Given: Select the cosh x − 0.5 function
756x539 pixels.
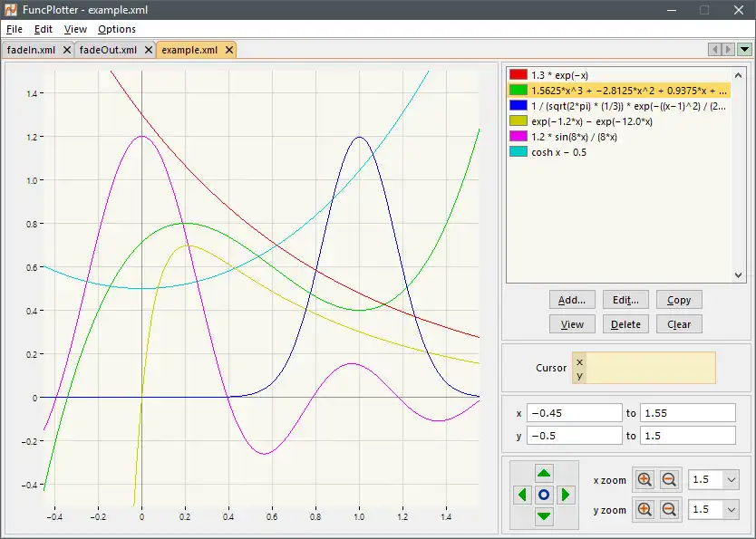Looking at the screenshot, I should click(x=559, y=152).
